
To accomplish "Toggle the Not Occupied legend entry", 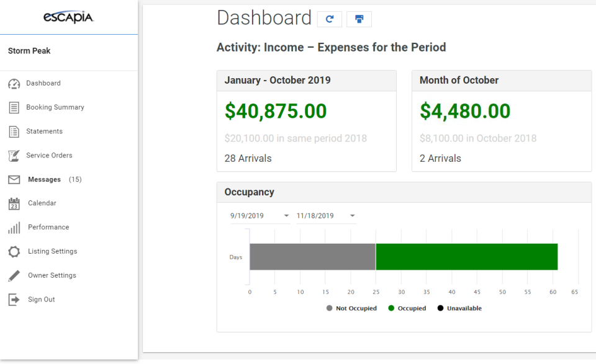I will tap(351, 309).
